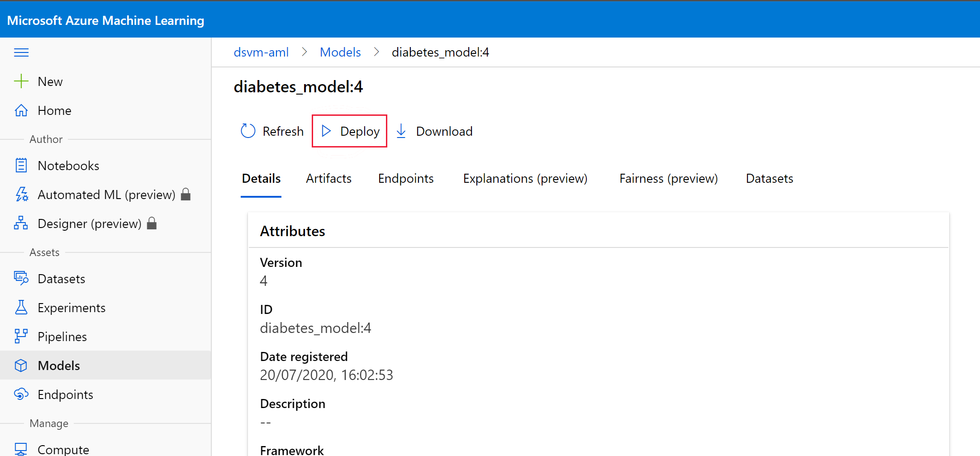Click the ID label
Image resolution: width=980 pixels, height=456 pixels.
(x=266, y=309)
